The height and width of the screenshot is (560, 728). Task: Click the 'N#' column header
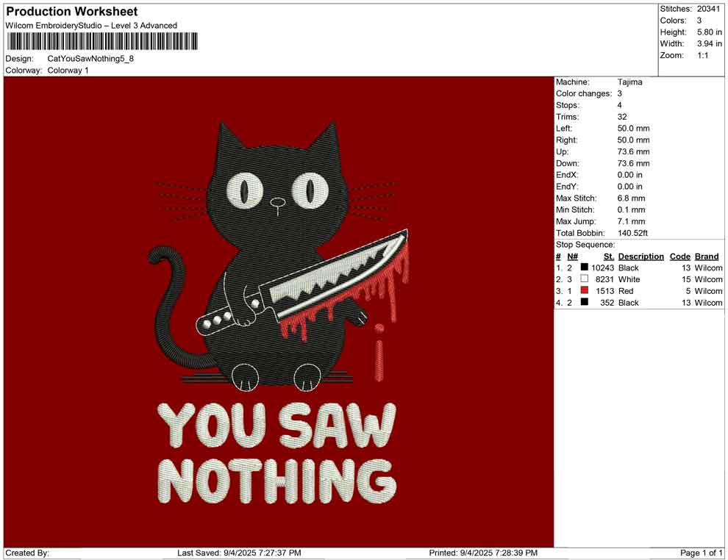click(x=572, y=256)
